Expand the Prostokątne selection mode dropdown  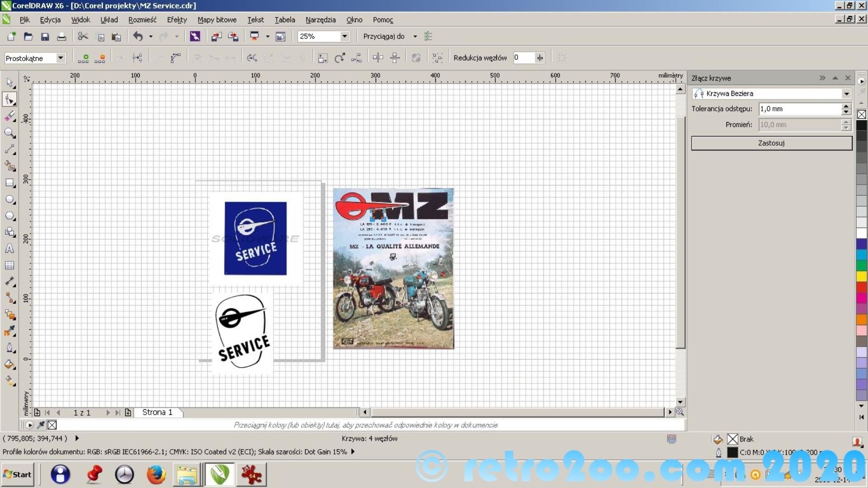(x=60, y=58)
